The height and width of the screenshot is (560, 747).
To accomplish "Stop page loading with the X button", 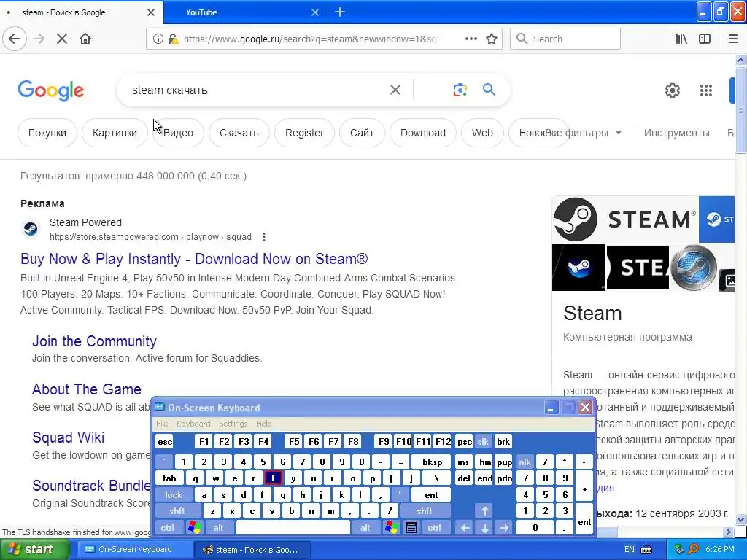I will point(61,39).
